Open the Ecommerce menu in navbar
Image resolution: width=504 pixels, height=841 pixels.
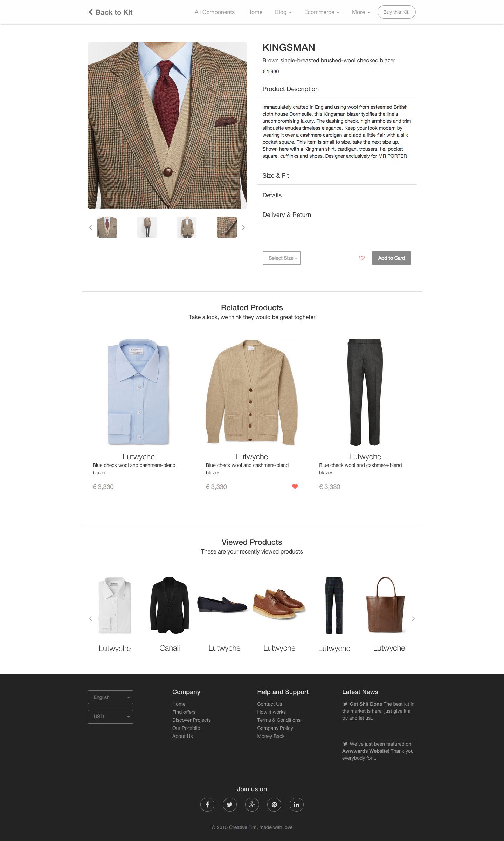pos(322,12)
